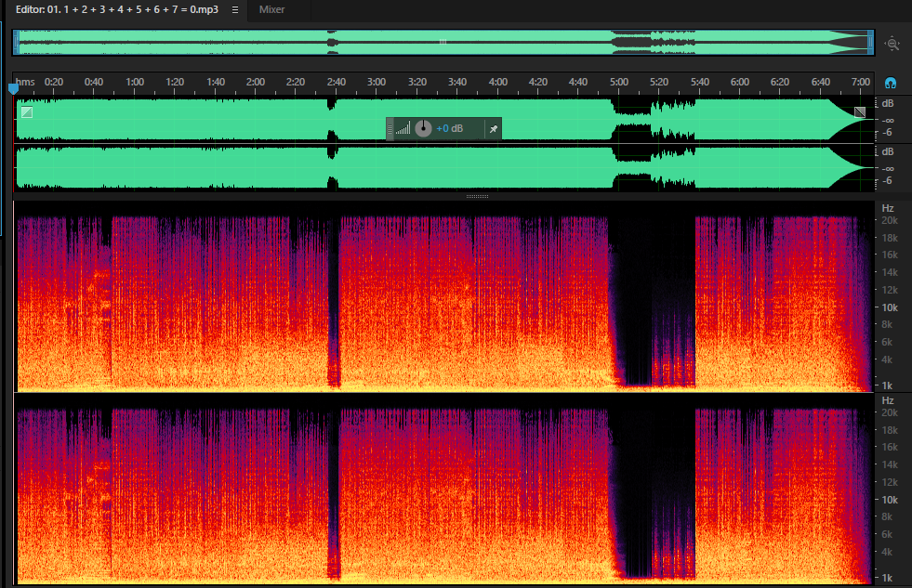Click the 6:00 mark on the timeline
The width and height of the screenshot is (912, 588).
[740, 82]
